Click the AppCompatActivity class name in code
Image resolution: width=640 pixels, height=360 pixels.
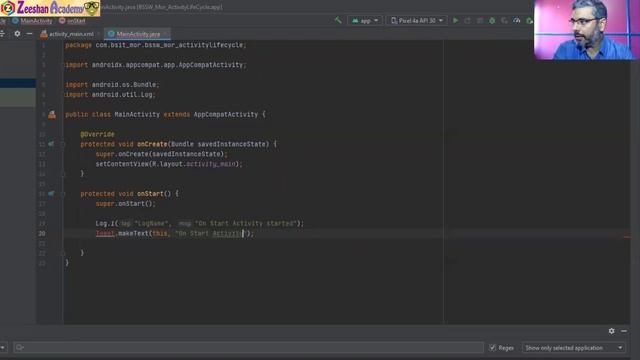tap(226, 115)
